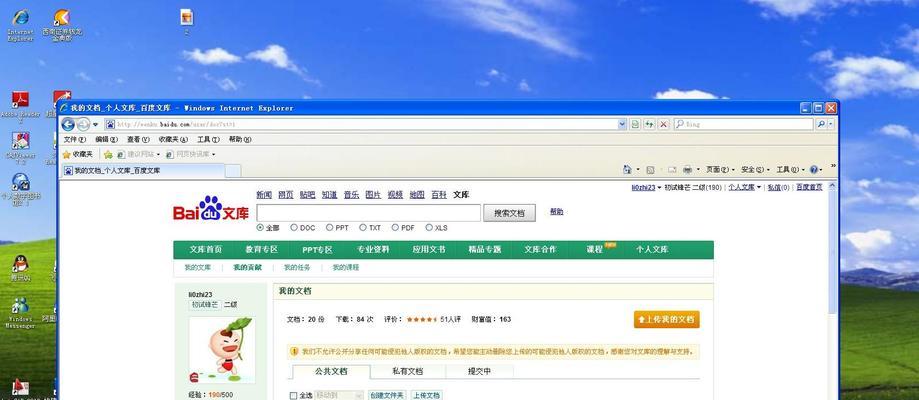This screenshot has width=919, height=400.
Task: Focus the Baidu Wenku search input field
Action: click(x=368, y=213)
